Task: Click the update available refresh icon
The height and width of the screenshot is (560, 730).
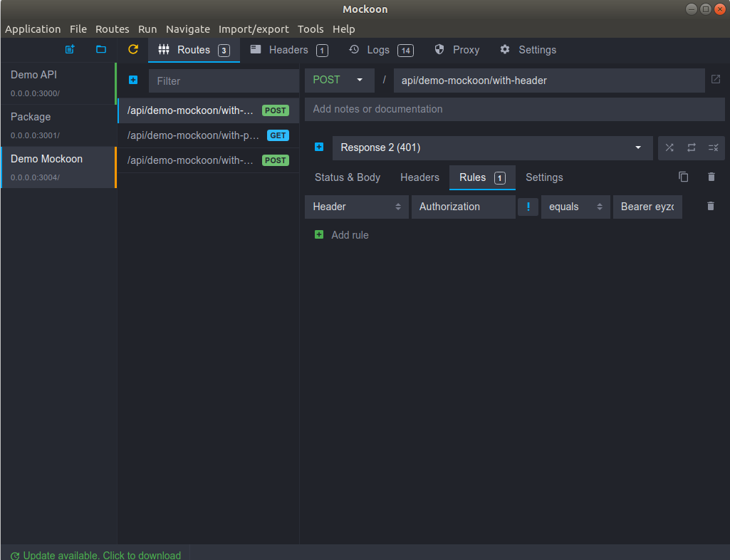Action: pos(15,555)
